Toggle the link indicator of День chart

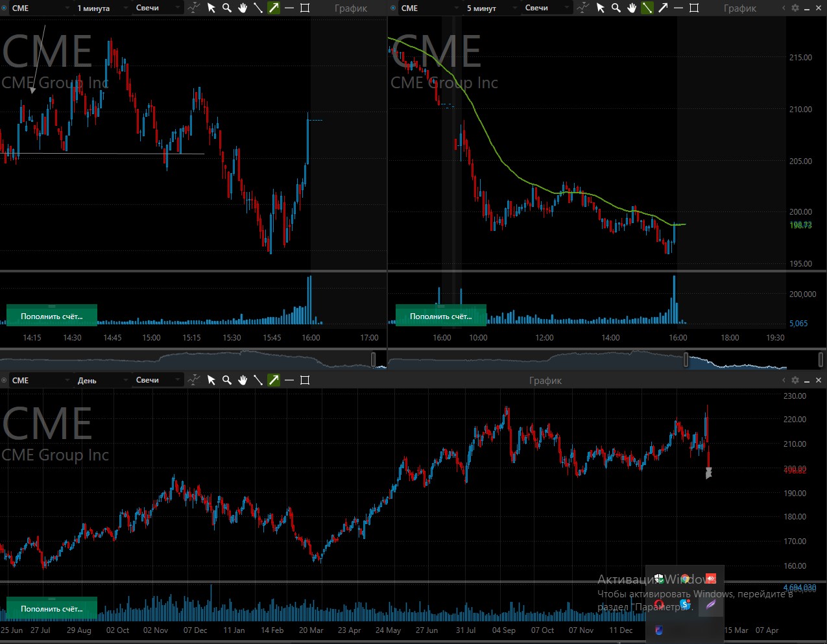pos(5,380)
